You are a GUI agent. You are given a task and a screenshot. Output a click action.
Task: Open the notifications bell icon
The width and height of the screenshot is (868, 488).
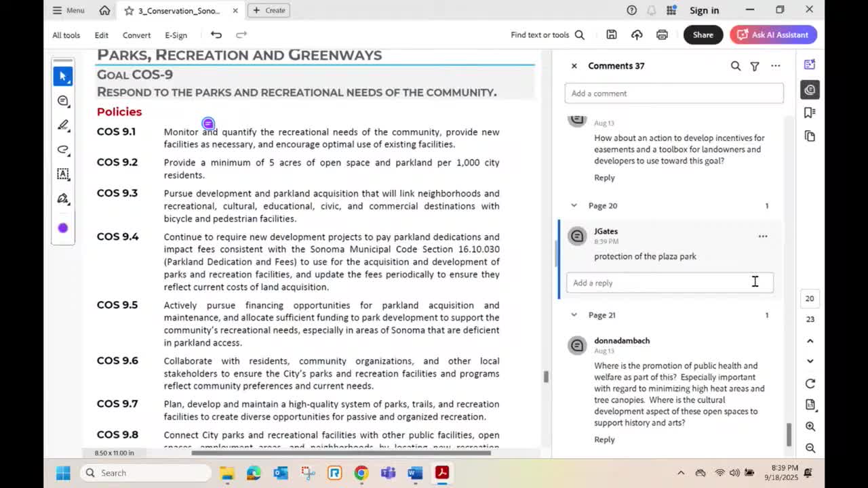652,10
